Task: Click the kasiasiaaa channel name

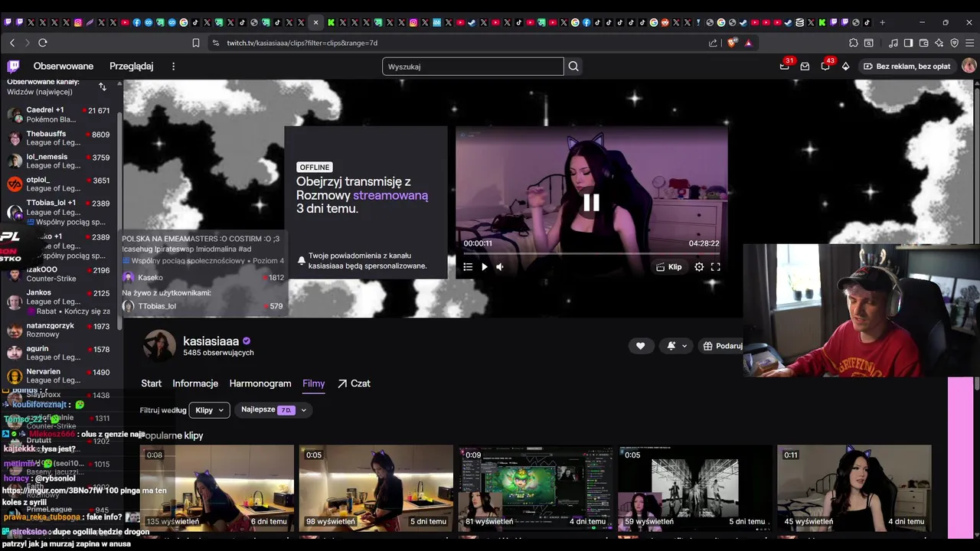Action: 211,341
